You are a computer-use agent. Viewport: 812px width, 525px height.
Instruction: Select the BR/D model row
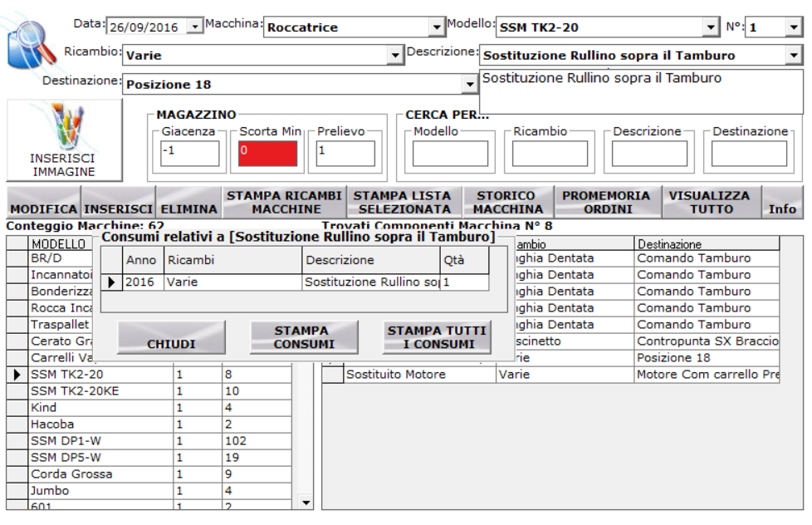pyautogui.click(x=50, y=258)
